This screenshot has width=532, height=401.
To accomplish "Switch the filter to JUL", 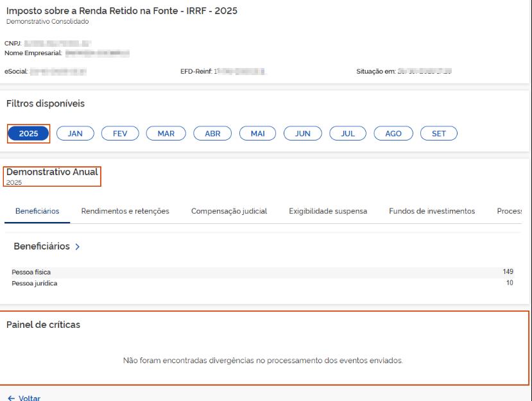I will [x=348, y=133].
